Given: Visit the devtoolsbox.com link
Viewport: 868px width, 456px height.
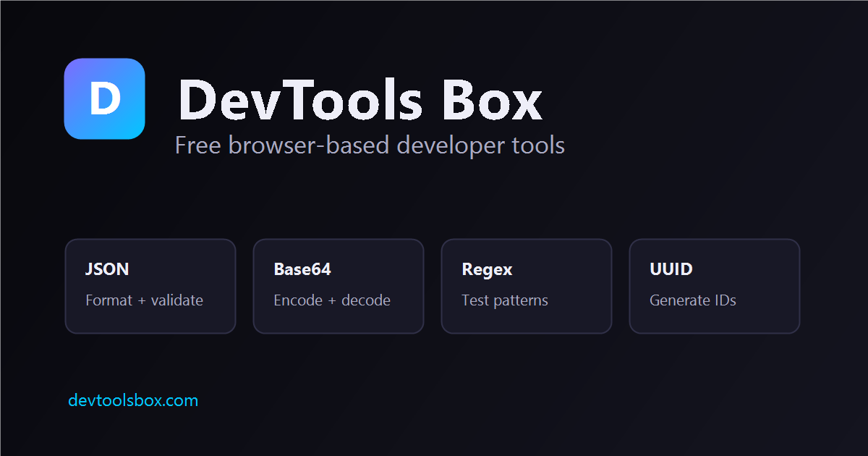Looking at the screenshot, I should (133, 400).
